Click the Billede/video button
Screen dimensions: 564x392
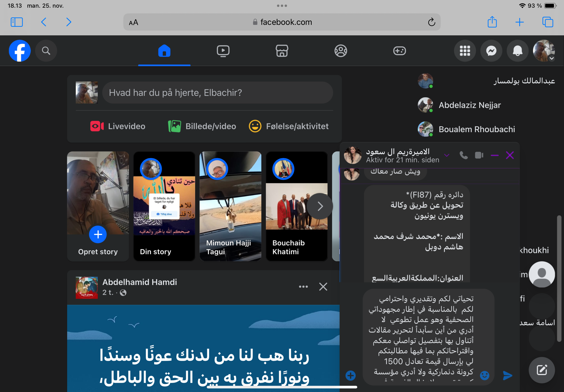202,126
